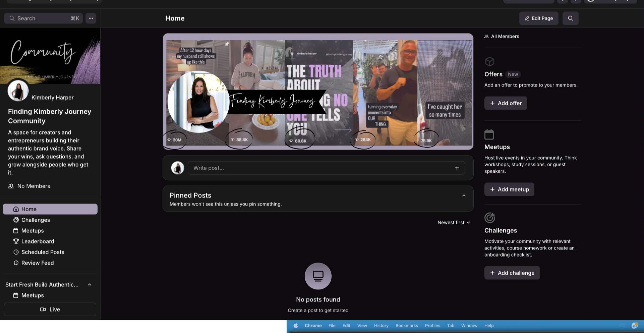Open the All Members link
644x333 pixels.
[x=502, y=37]
